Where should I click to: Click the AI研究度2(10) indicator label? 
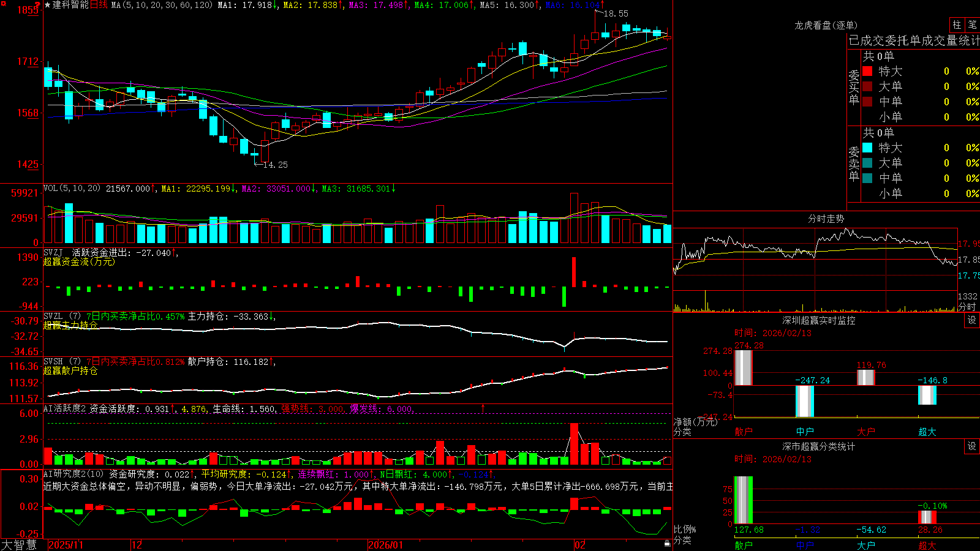(x=73, y=474)
